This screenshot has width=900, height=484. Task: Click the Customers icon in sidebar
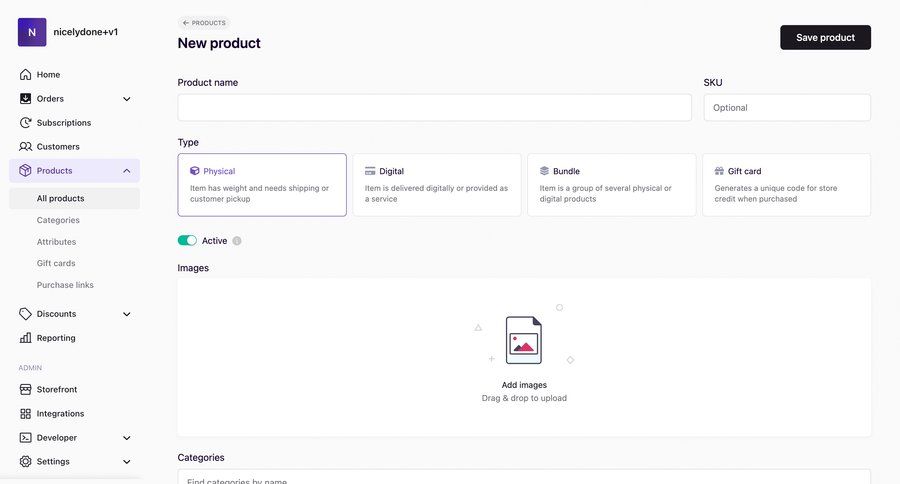26,147
